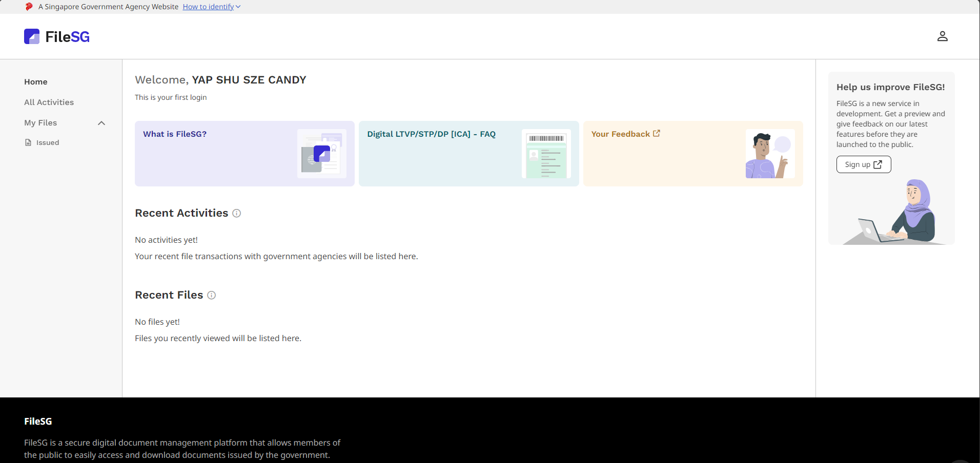This screenshot has width=980, height=463.
Task: Select Home in the sidebar
Action: [35, 81]
